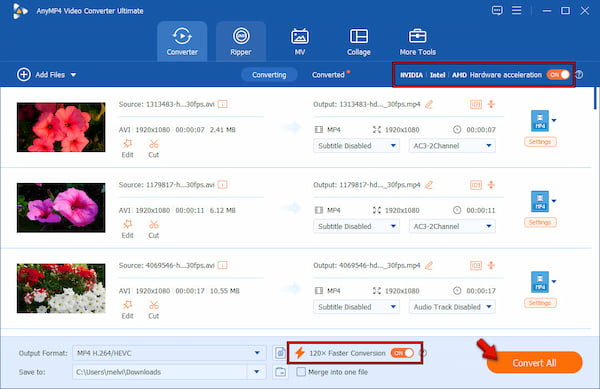Image resolution: width=600 pixels, height=389 pixels.
Task: Click the enhance icon for 4069546 output
Action: (491, 265)
